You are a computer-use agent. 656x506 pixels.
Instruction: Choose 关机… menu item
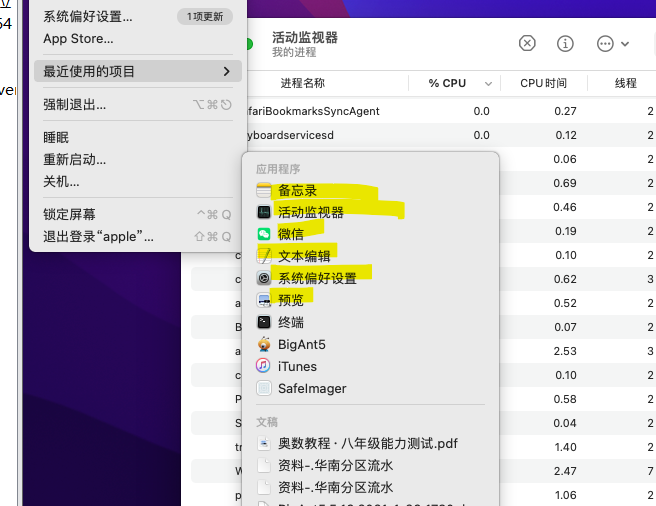pos(138,182)
